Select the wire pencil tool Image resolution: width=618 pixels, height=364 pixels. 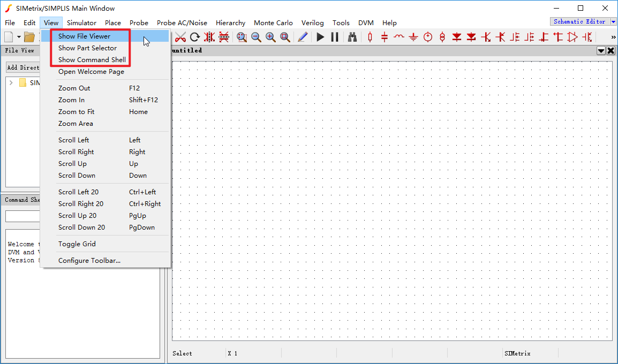click(x=302, y=37)
